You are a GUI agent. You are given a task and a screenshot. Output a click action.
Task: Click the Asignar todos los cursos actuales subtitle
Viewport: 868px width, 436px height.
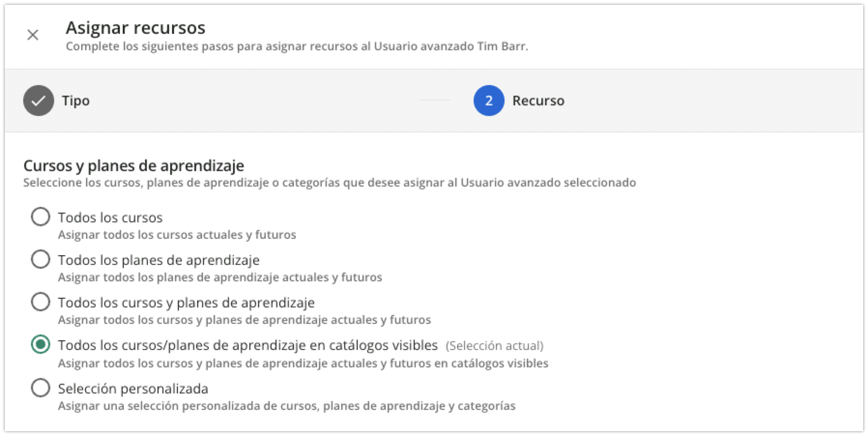tap(178, 235)
